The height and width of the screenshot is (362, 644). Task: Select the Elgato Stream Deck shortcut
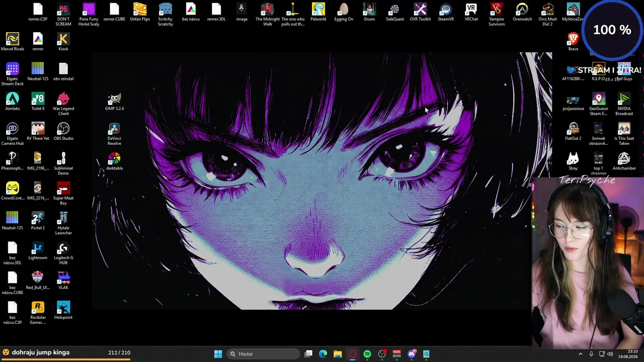coord(13,74)
